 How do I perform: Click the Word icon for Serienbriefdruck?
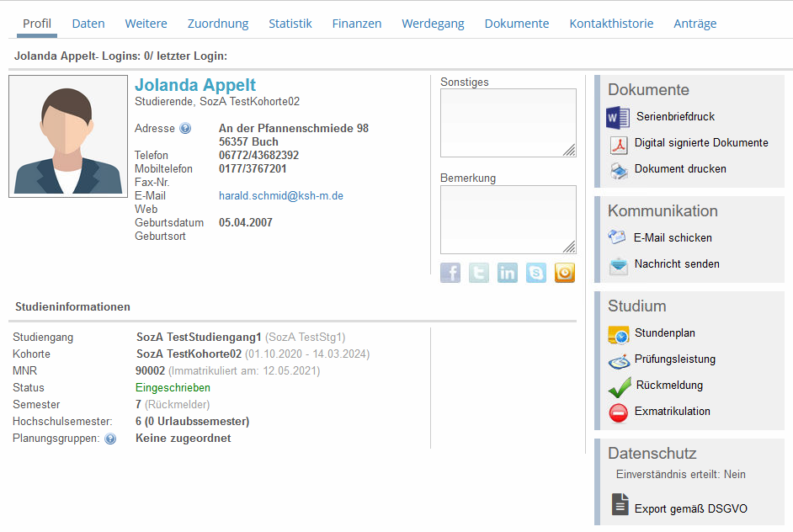click(x=619, y=116)
